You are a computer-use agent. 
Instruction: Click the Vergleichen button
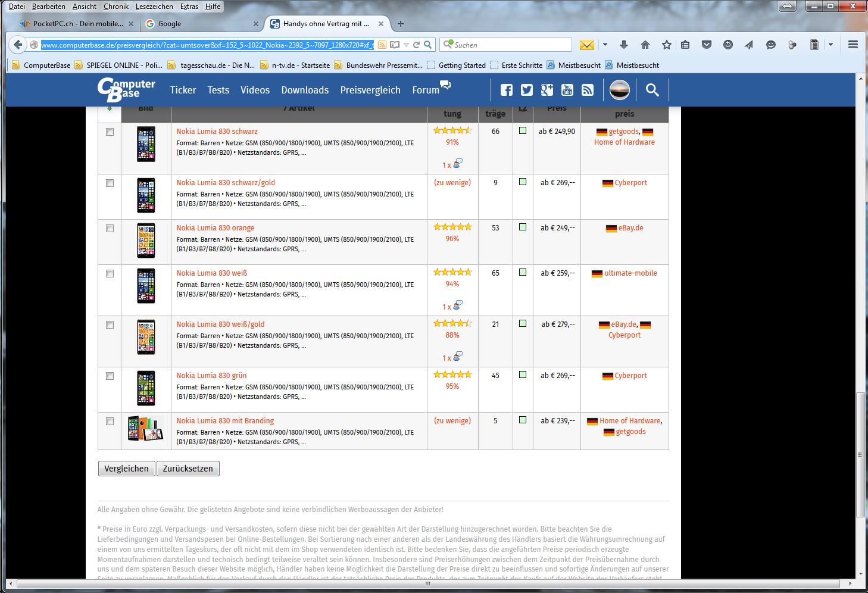(x=126, y=469)
